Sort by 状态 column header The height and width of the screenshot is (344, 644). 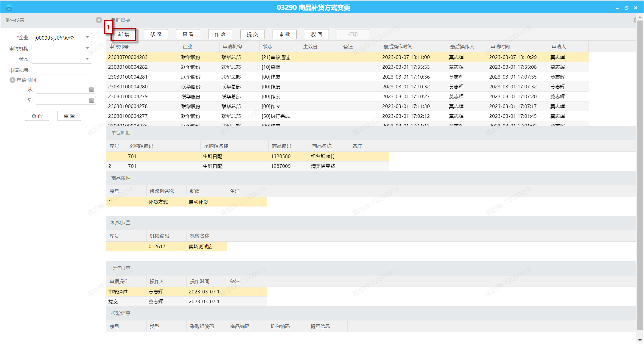click(x=279, y=46)
